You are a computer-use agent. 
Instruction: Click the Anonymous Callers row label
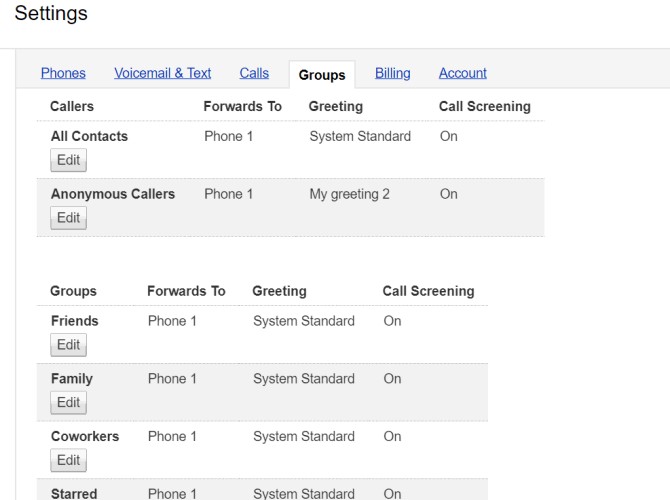pyautogui.click(x=113, y=194)
